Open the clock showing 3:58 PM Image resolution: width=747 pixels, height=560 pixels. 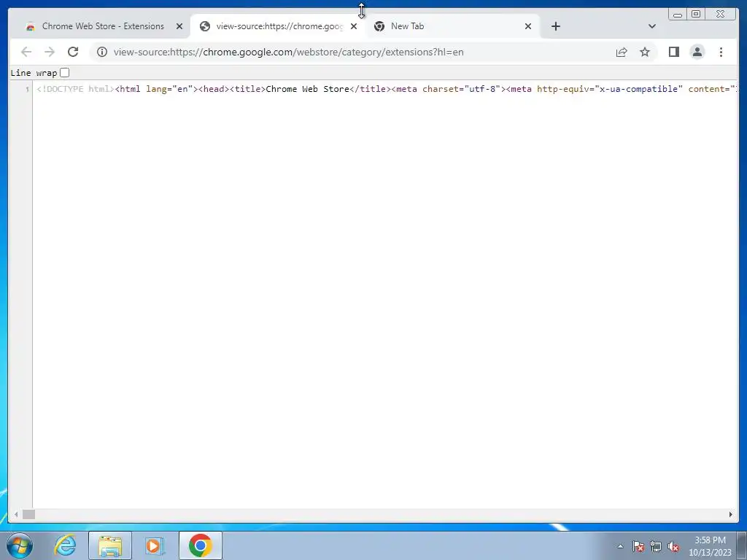point(710,546)
